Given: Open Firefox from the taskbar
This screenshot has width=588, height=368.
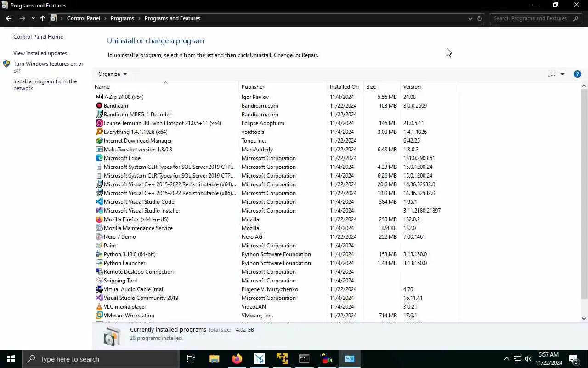Looking at the screenshot, I should pyautogui.click(x=237, y=359).
